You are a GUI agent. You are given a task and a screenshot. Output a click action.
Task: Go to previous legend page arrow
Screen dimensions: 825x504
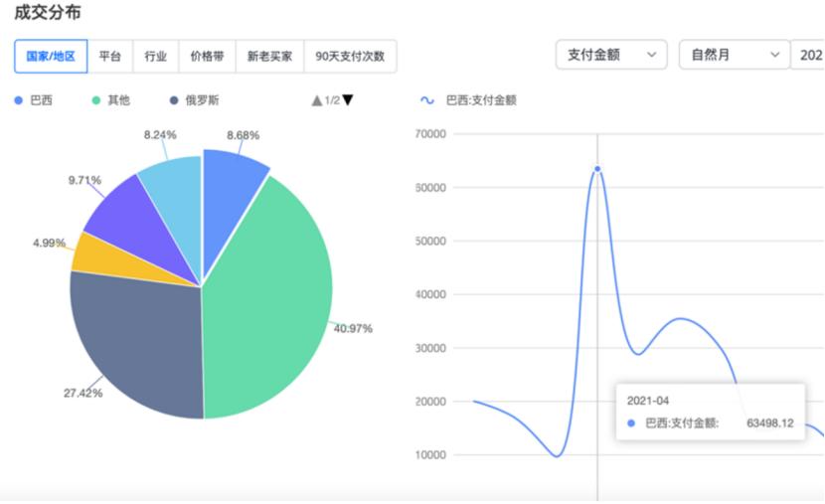click(316, 100)
